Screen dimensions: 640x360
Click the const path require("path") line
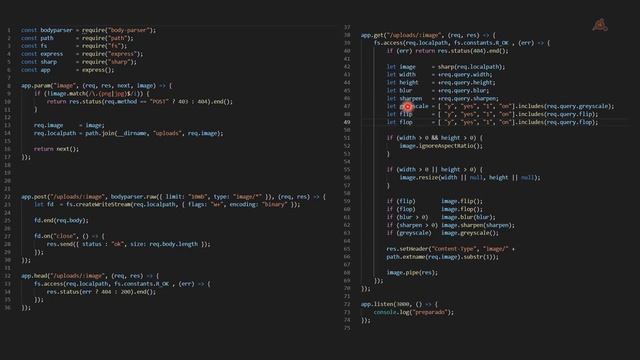point(77,38)
